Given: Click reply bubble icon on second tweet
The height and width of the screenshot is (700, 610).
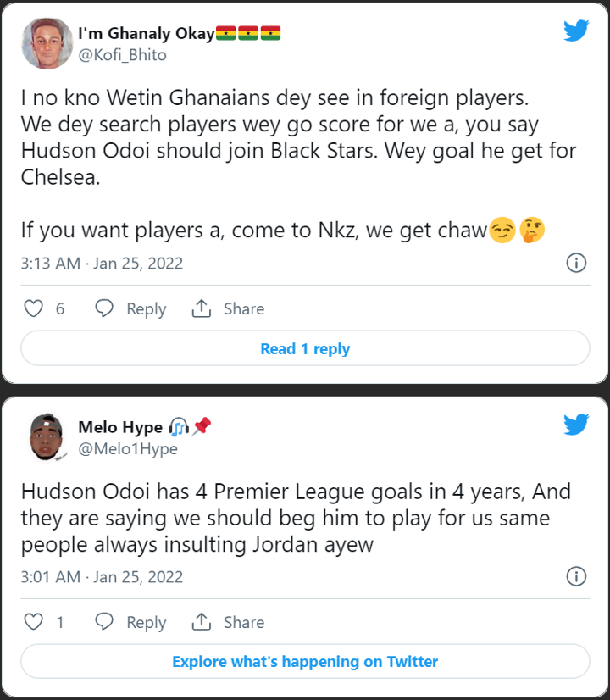Looking at the screenshot, I should 104,622.
